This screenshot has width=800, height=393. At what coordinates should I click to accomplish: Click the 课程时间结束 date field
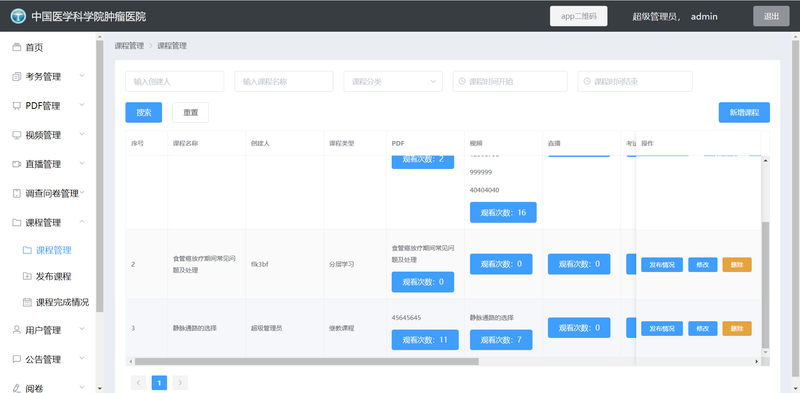coord(635,82)
